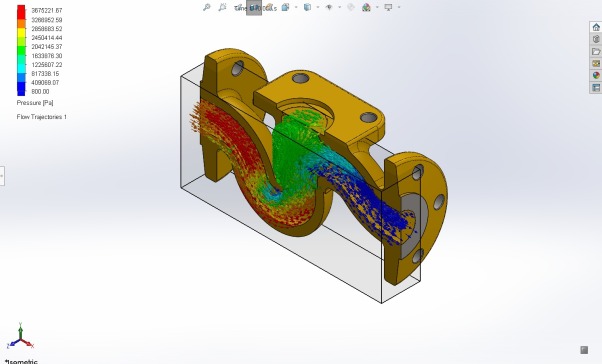Viewport: 602px width, 364px height.
Task: Click the legend value 817338.15
Action: [x=45, y=73]
